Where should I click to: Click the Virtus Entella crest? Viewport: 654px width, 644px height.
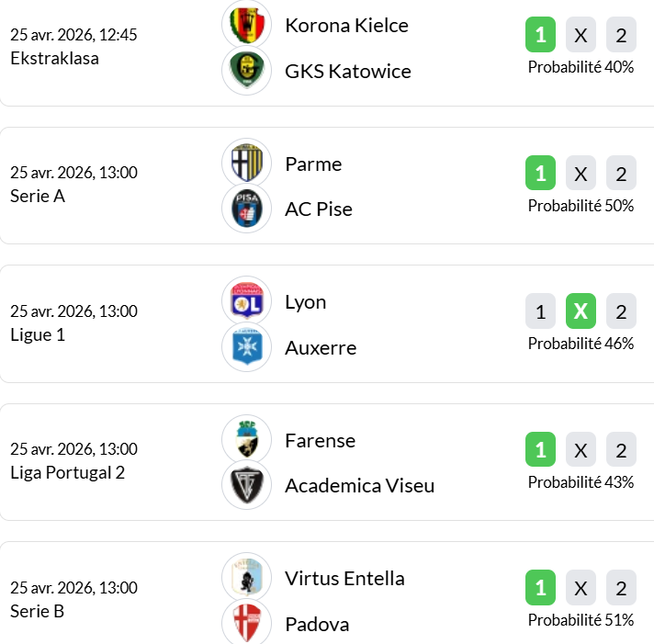coord(246,578)
